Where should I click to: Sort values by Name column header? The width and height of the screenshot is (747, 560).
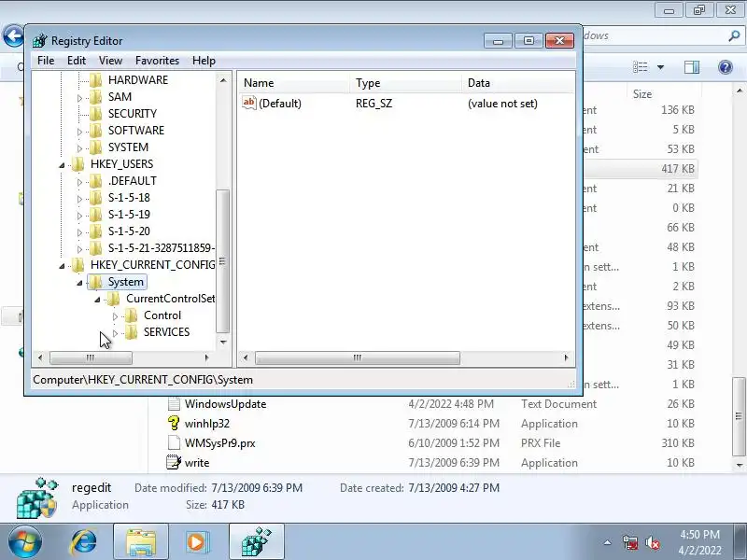tap(293, 83)
